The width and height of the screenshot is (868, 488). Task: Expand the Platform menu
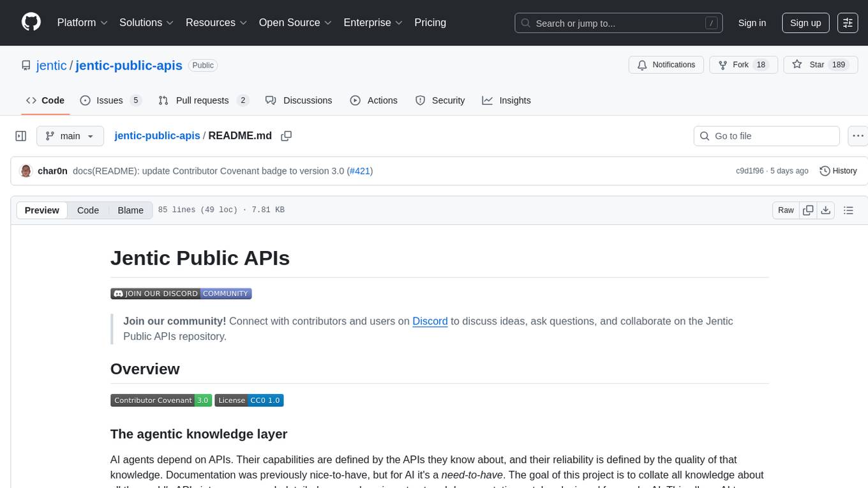click(82, 22)
